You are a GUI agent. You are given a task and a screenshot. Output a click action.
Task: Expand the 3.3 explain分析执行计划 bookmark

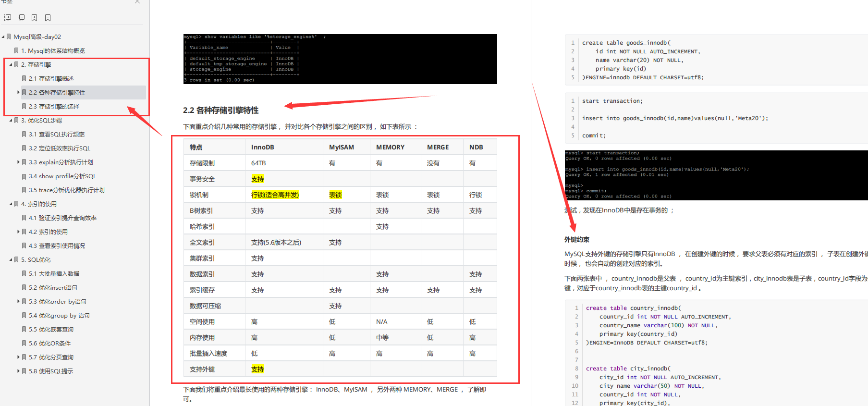click(18, 162)
